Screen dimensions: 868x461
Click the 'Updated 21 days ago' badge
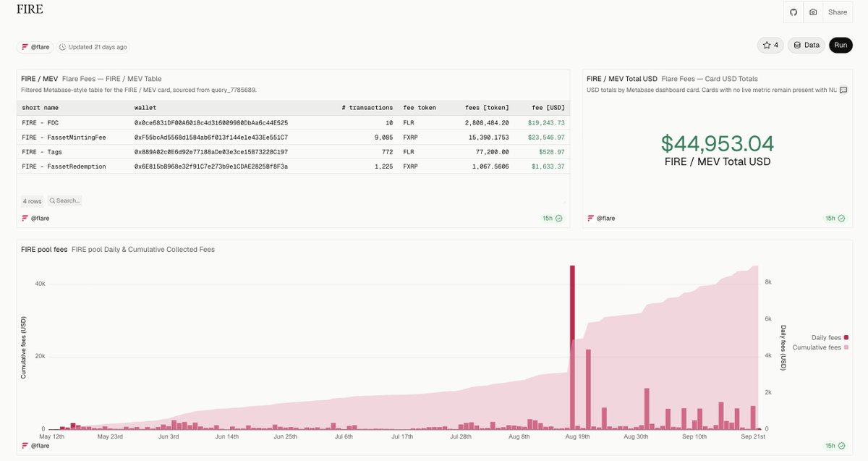click(93, 47)
